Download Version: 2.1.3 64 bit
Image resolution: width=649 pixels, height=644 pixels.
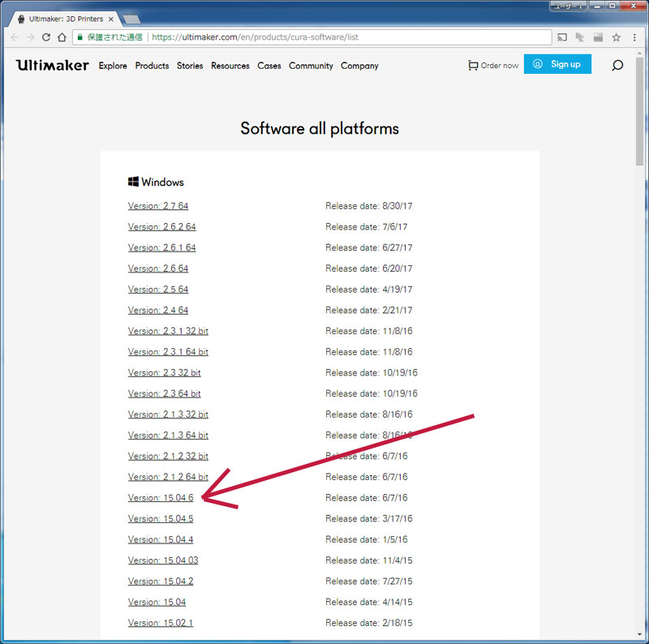[168, 436]
